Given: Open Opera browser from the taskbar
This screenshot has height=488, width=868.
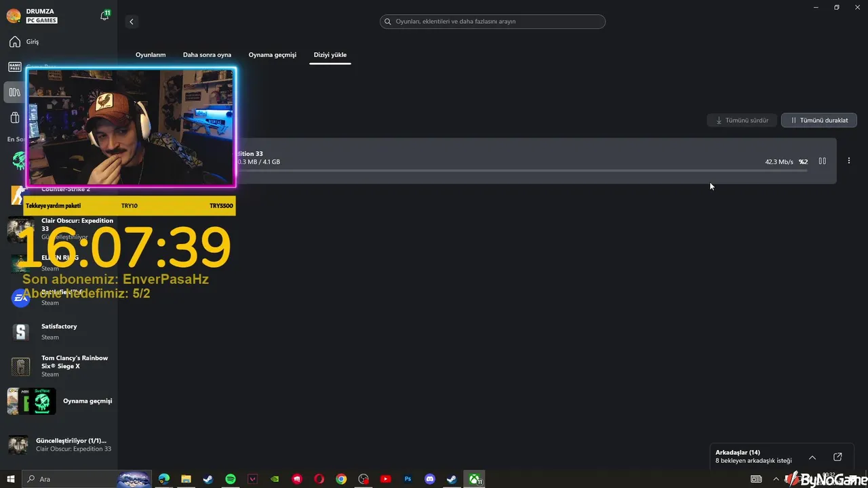Looking at the screenshot, I should pyautogui.click(x=319, y=479).
